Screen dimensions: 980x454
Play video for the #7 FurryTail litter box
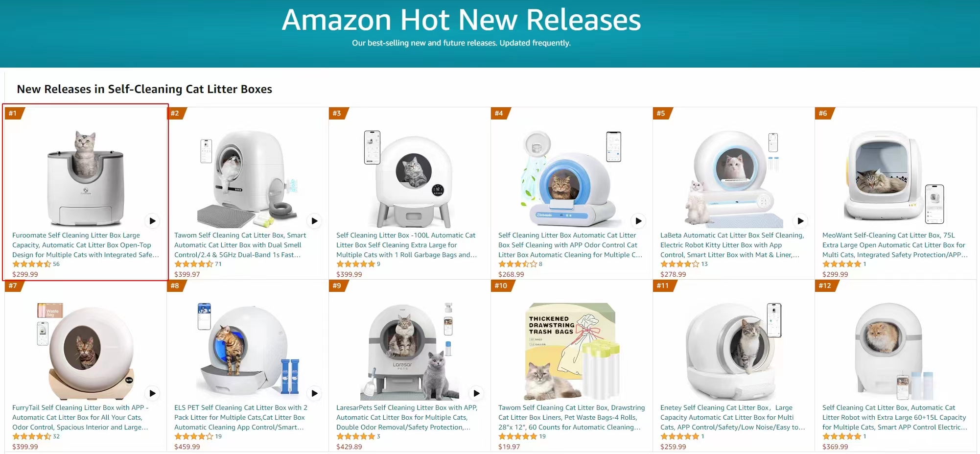click(152, 393)
